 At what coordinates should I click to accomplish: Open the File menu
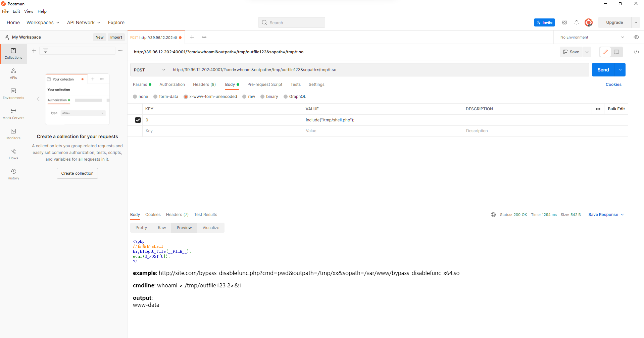pyautogui.click(x=5, y=11)
